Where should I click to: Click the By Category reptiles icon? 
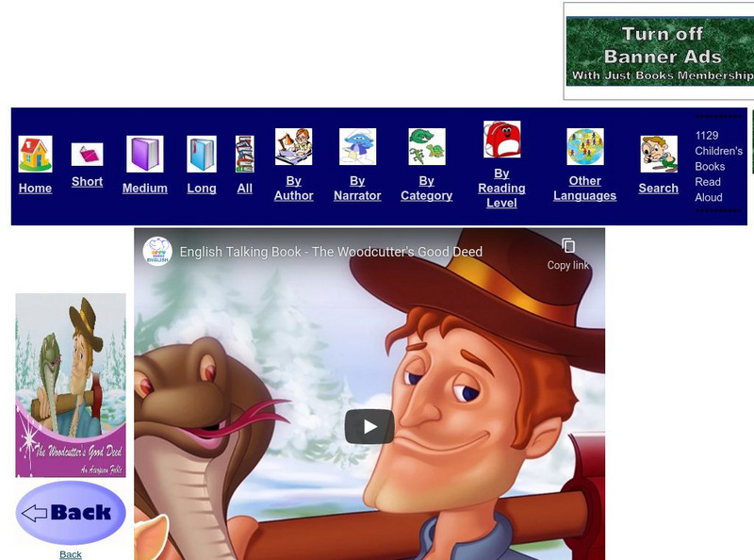[427, 147]
